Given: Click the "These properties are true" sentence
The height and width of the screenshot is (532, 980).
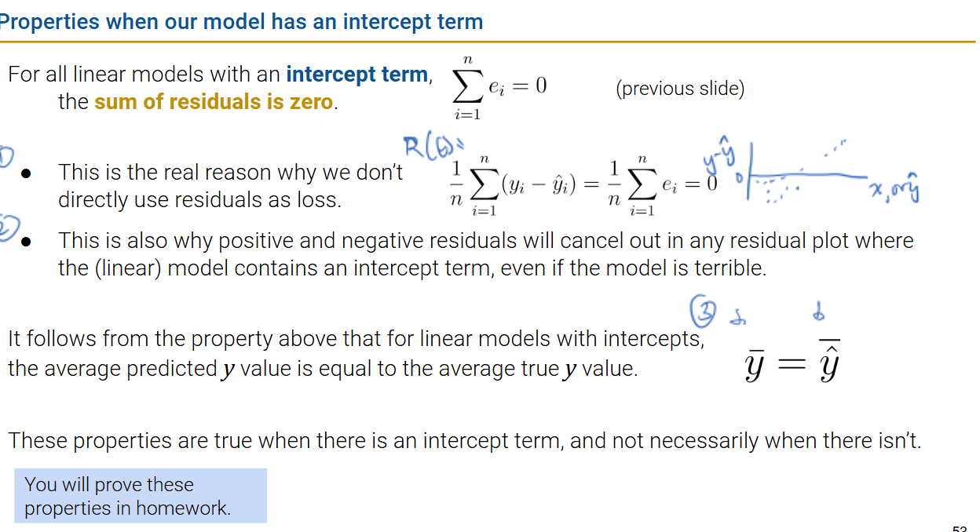Looking at the screenshot, I should point(464,441).
